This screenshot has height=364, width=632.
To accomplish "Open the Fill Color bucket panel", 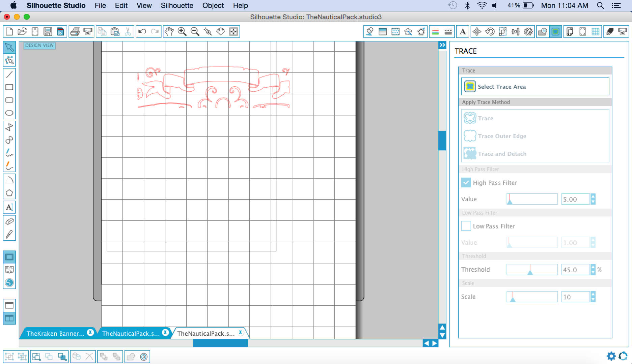I will click(370, 32).
